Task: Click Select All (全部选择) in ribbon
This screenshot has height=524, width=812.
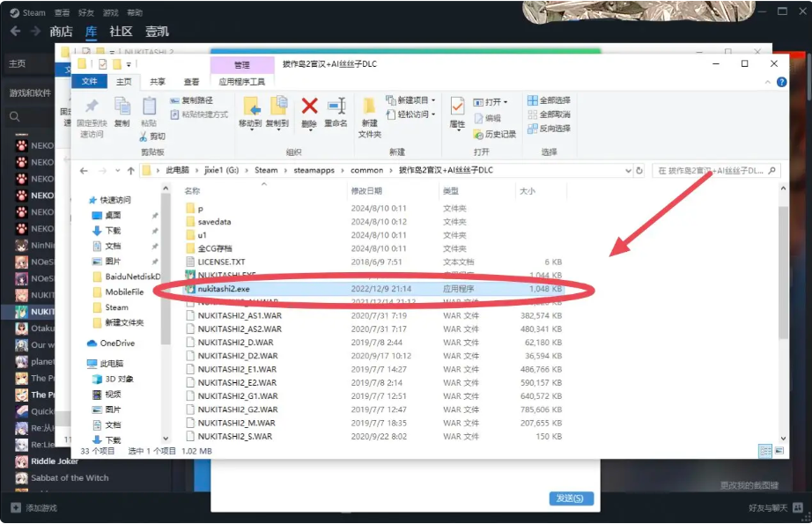Action: (x=549, y=100)
